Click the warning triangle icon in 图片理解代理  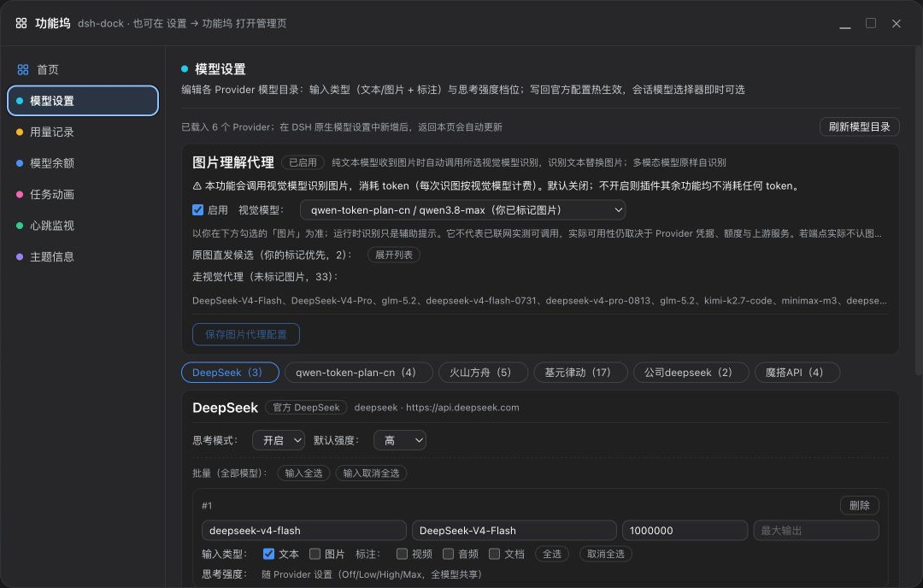(197, 186)
